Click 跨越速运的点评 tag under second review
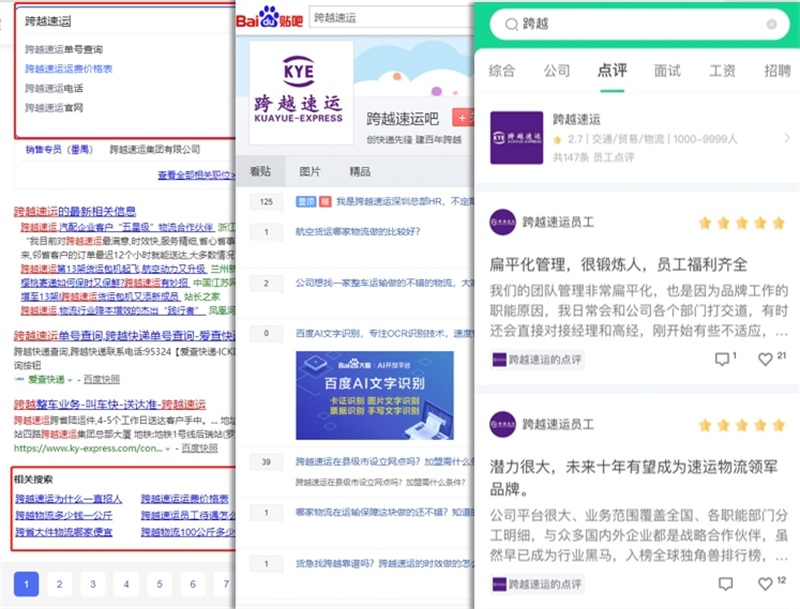 point(537,584)
